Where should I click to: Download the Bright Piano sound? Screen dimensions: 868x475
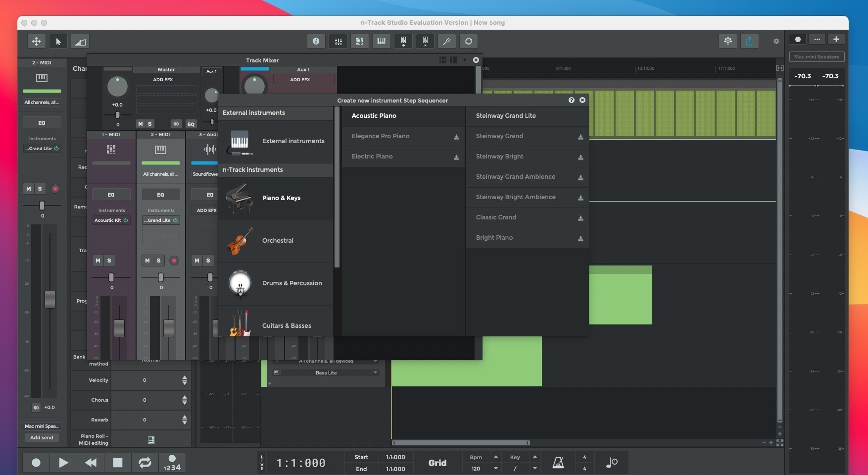(580, 238)
